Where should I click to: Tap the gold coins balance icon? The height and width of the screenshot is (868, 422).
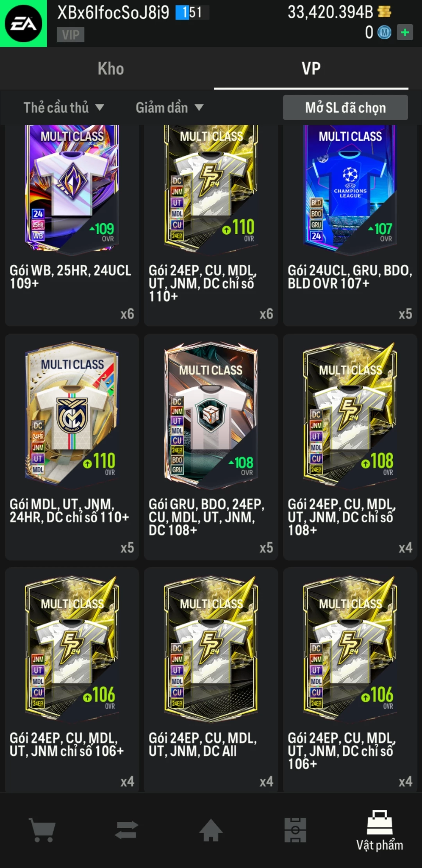click(x=384, y=12)
